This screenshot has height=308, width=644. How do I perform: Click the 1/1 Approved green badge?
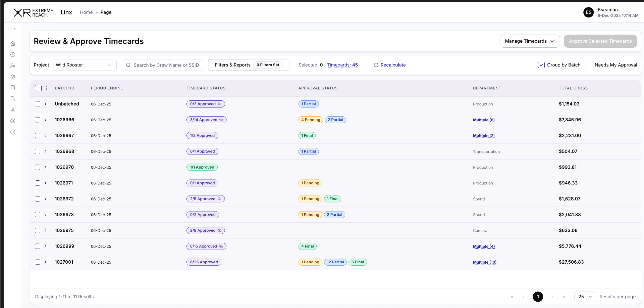202,167
